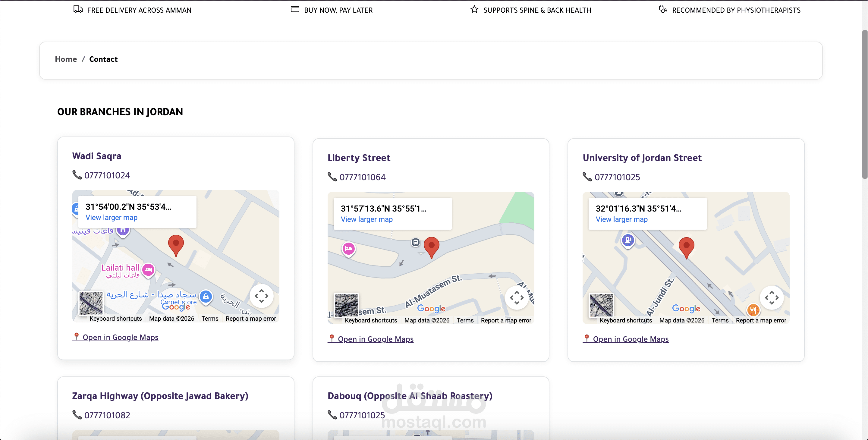Click View larger map for Liberty Street
The height and width of the screenshot is (440, 868).
(x=366, y=219)
